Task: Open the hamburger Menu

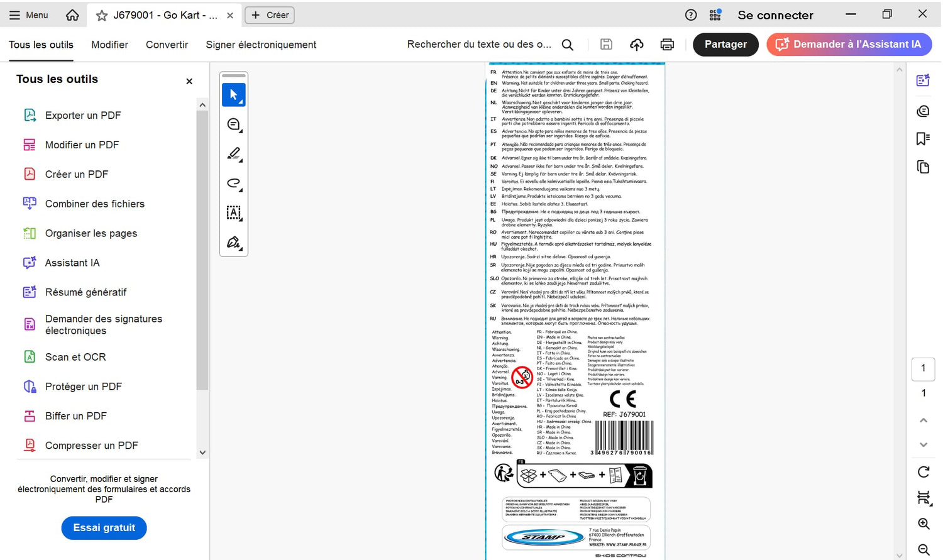Action: pyautogui.click(x=28, y=15)
